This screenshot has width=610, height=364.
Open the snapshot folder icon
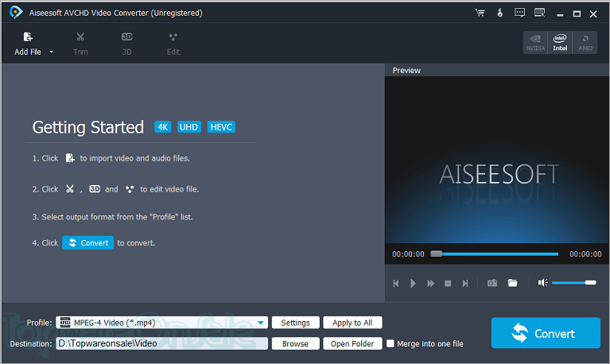tap(513, 283)
